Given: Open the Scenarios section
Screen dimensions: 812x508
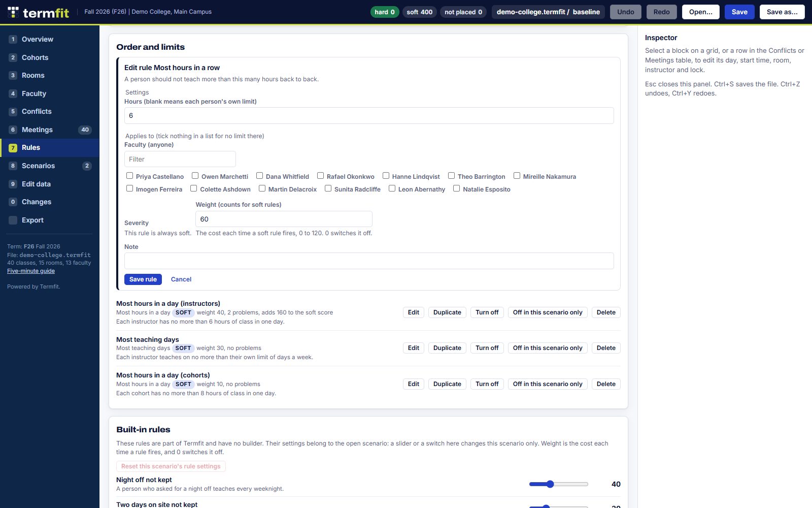Looking at the screenshot, I should click(x=50, y=166).
